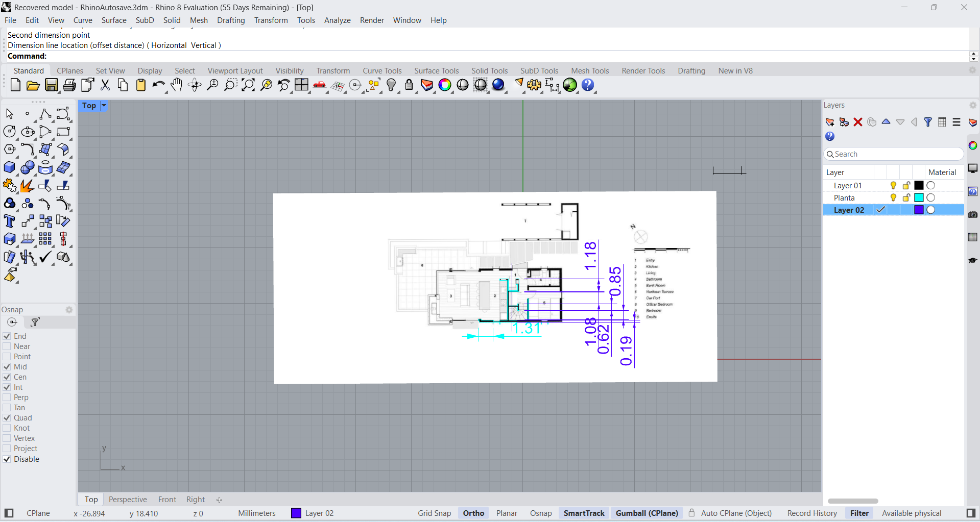This screenshot has height=522, width=980.
Task: Open the Drafting menu
Action: click(x=231, y=20)
